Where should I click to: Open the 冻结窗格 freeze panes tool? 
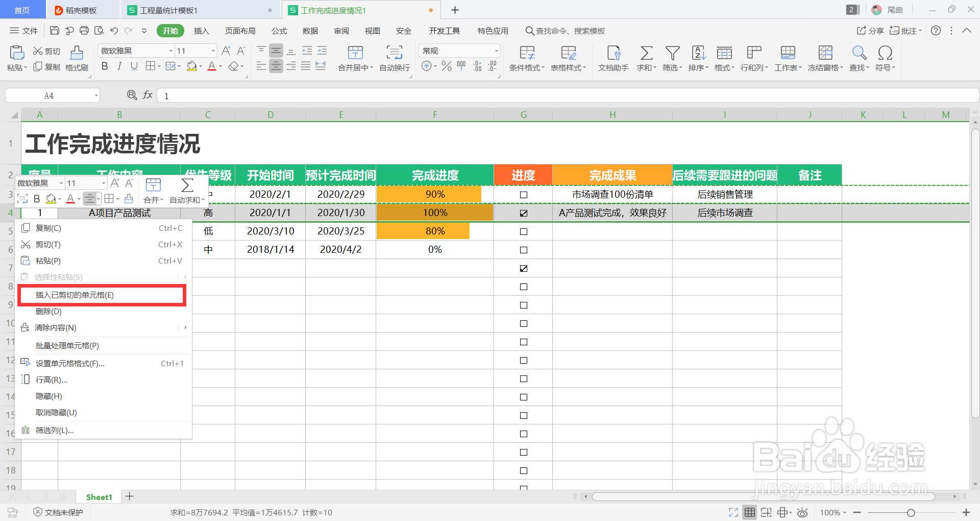tap(825, 57)
